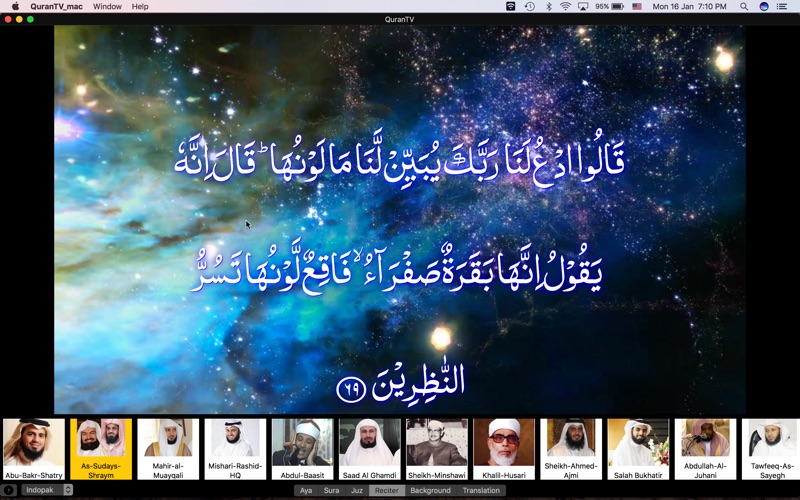Open Spotlight search in menu bar

(744, 7)
